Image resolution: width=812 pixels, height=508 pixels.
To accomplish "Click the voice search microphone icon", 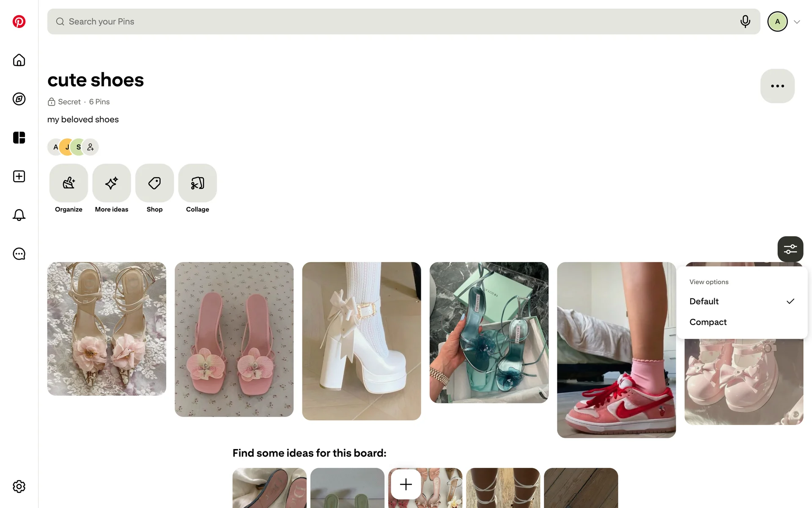I will 745,22.
